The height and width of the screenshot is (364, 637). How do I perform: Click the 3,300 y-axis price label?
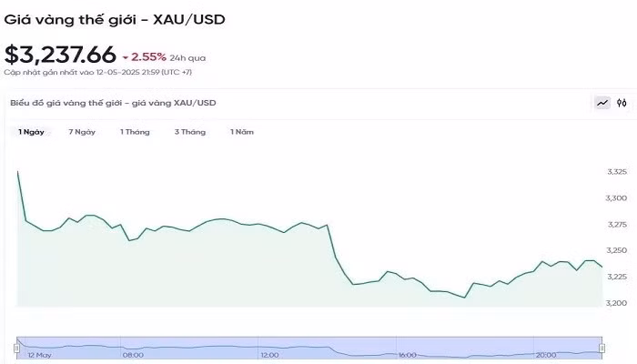[x=617, y=197]
